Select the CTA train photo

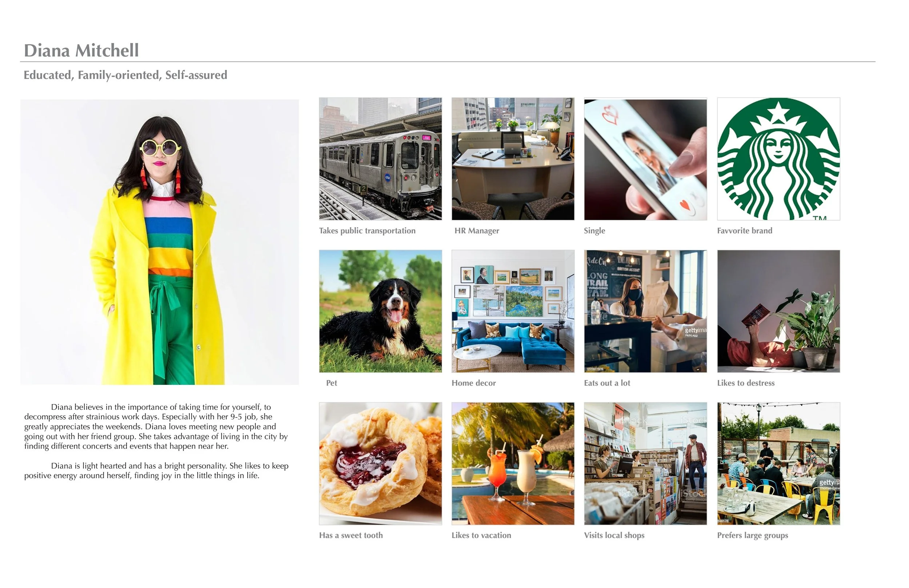tap(380, 159)
